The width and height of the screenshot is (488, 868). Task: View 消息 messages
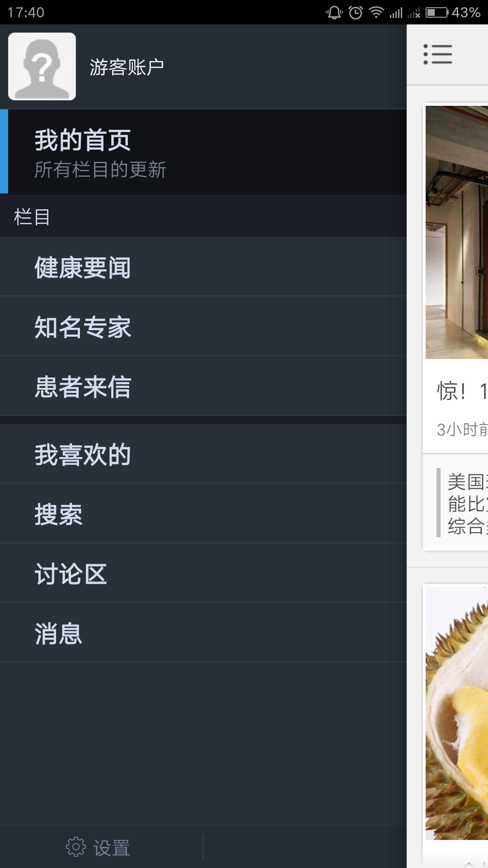coord(203,633)
